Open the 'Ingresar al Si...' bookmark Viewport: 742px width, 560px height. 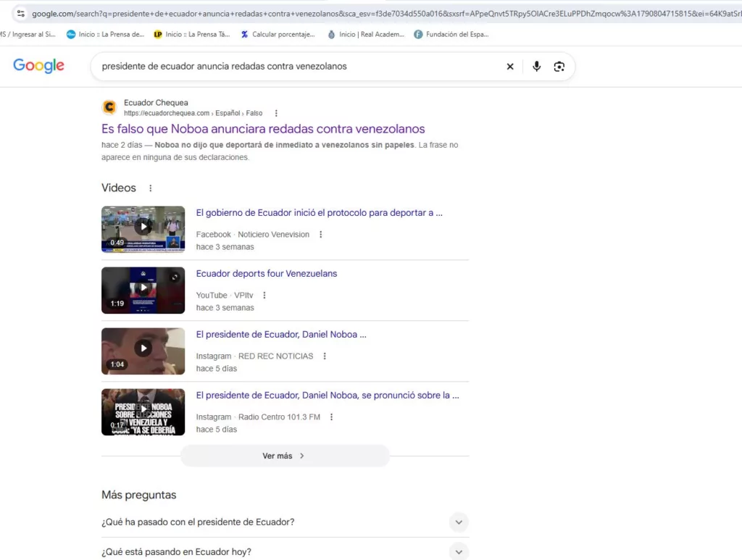point(28,35)
